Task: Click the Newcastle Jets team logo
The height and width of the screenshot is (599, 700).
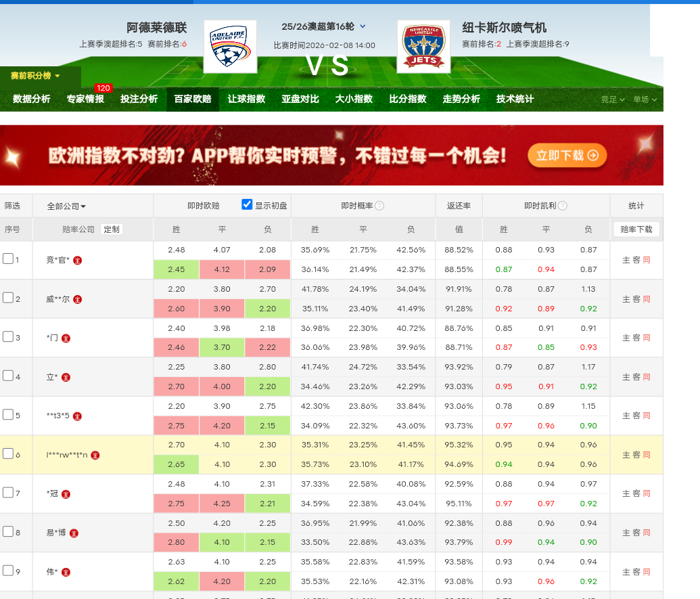Action: coord(423,46)
